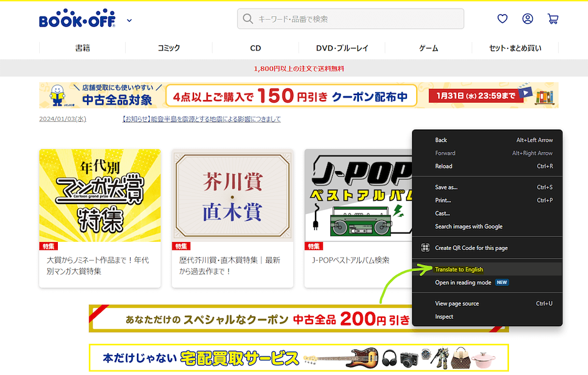The height and width of the screenshot is (375, 588).
Task: Choose Cast... in the context menu
Action: coord(487,213)
